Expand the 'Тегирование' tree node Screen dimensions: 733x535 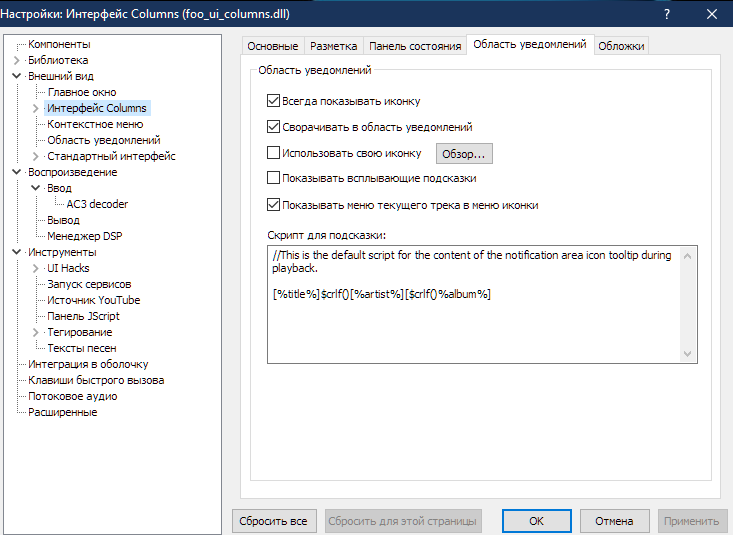(x=36, y=332)
